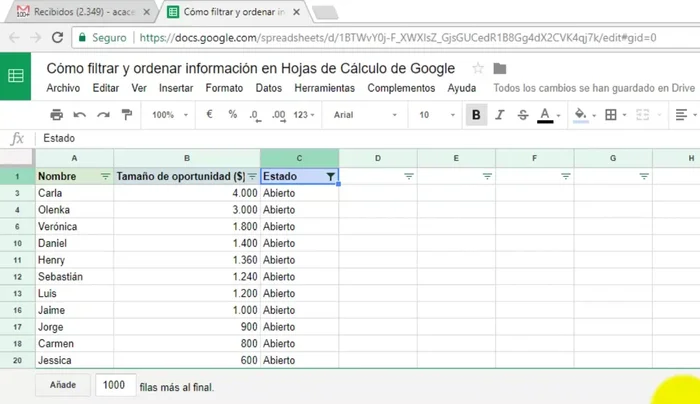Format as currency with euro icon
This screenshot has width=700, height=404.
[x=209, y=115]
